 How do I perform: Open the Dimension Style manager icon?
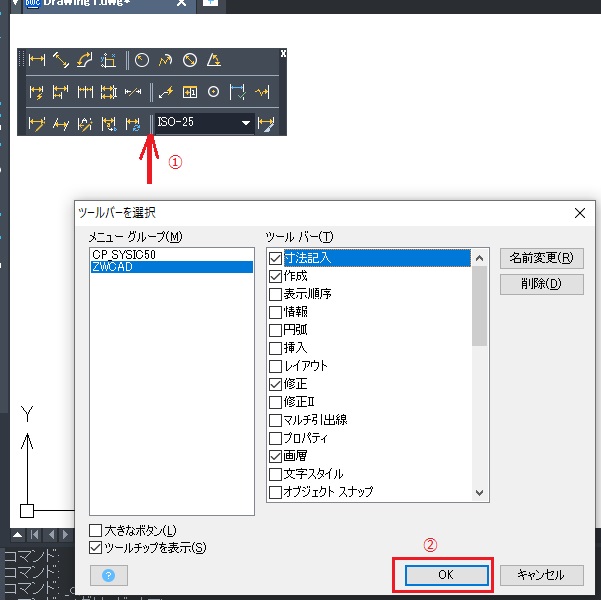[266, 124]
